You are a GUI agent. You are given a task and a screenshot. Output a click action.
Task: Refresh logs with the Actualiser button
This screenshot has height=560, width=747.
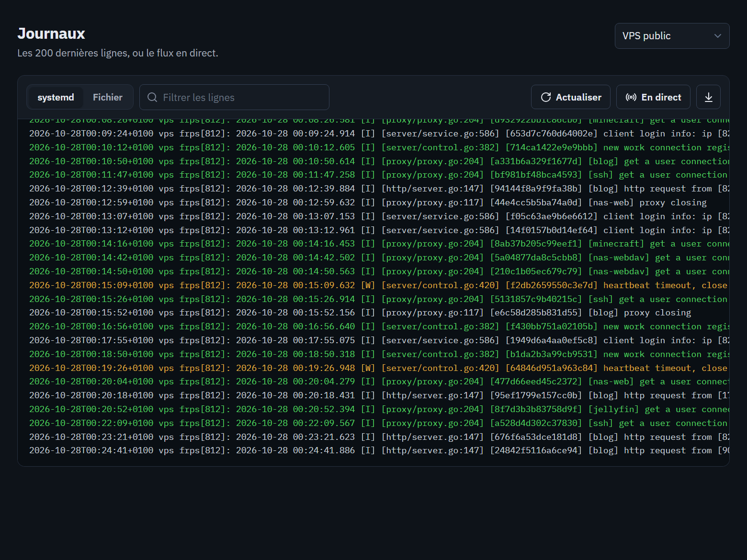click(x=570, y=97)
